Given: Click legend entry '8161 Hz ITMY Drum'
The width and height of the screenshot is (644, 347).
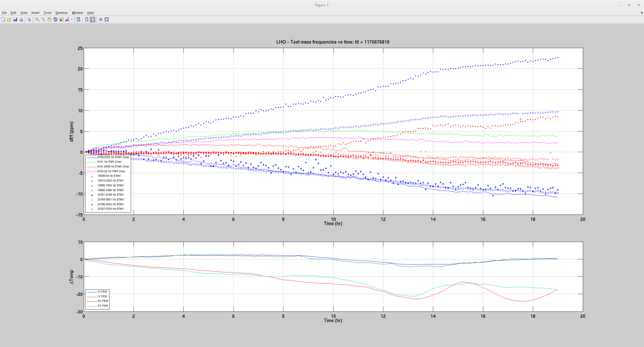Looking at the screenshot, I should [x=109, y=162].
